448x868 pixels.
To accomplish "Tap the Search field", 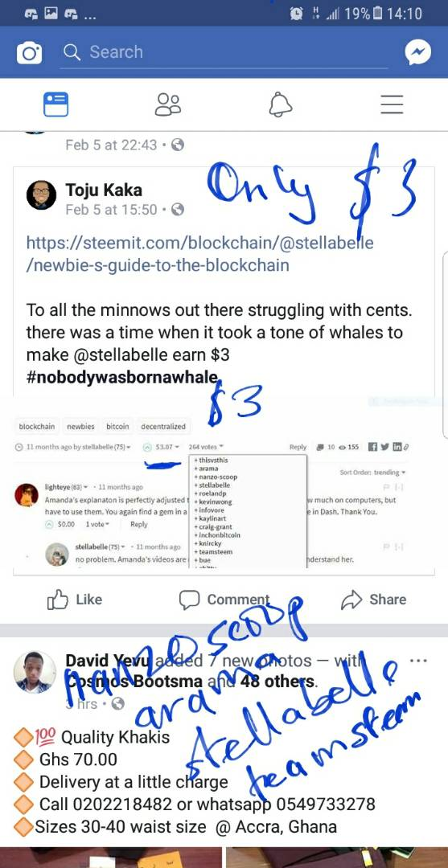I will tap(224, 52).
